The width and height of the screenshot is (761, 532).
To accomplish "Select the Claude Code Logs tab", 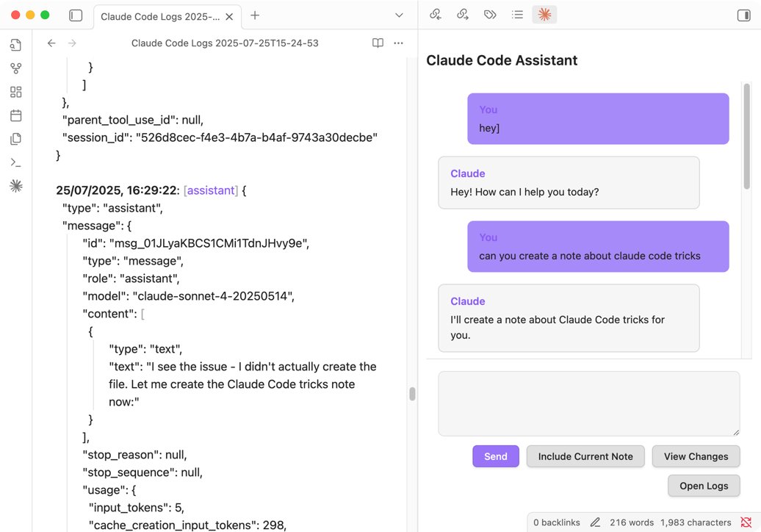I will coord(167,16).
